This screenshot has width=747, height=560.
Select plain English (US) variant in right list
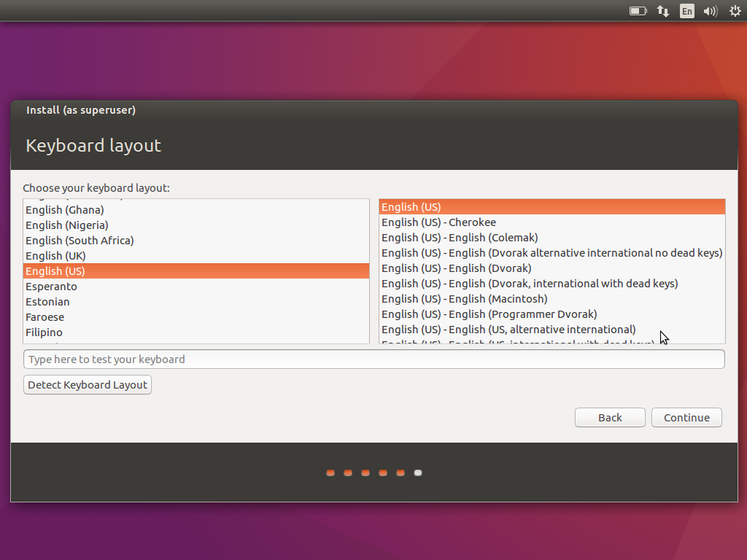(x=552, y=207)
